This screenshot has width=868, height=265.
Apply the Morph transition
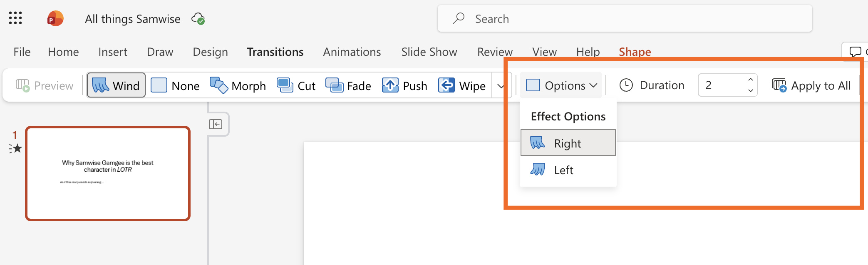coord(238,85)
